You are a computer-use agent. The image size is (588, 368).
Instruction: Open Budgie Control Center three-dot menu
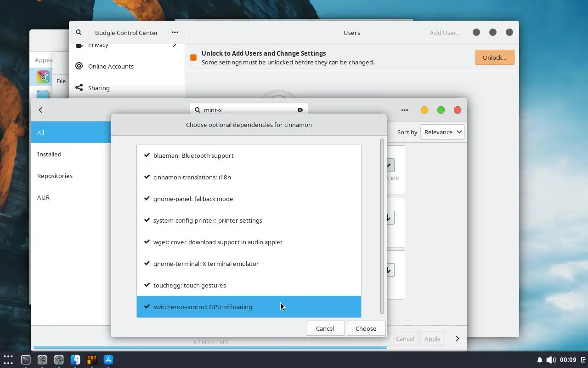coord(175,33)
